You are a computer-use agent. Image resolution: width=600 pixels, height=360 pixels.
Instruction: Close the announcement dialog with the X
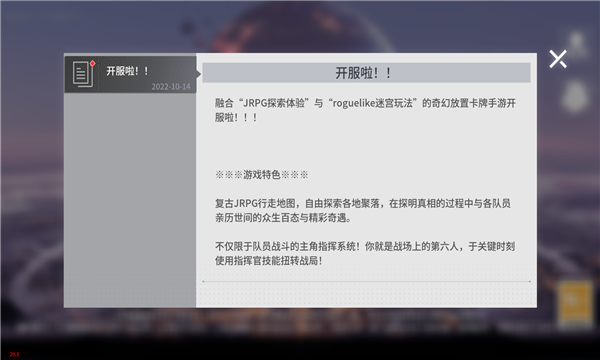[x=558, y=59]
